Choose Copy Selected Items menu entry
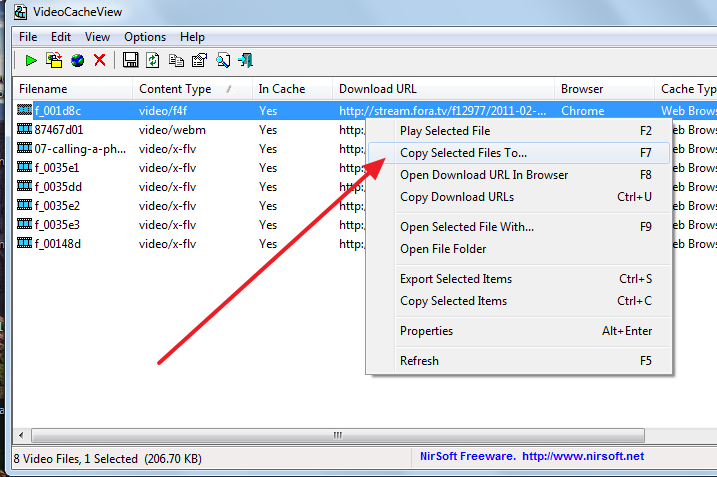The image size is (717, 477). click(519, 301)
